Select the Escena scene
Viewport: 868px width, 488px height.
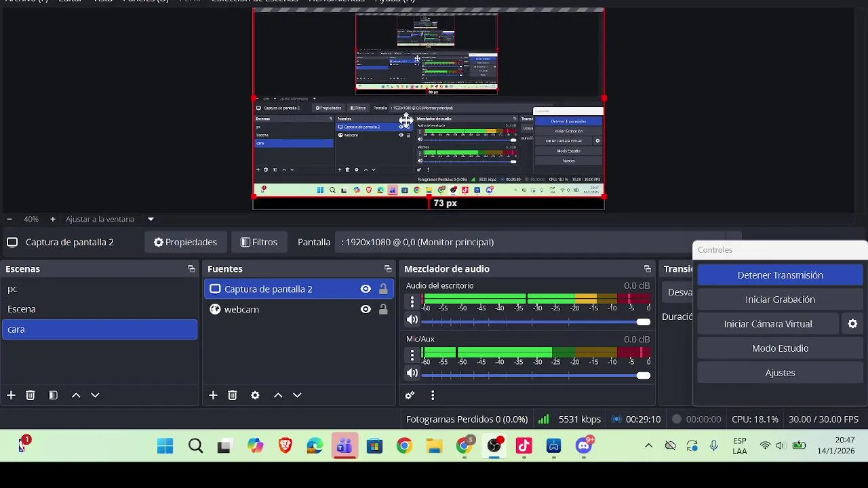click(x=100, y=309)
